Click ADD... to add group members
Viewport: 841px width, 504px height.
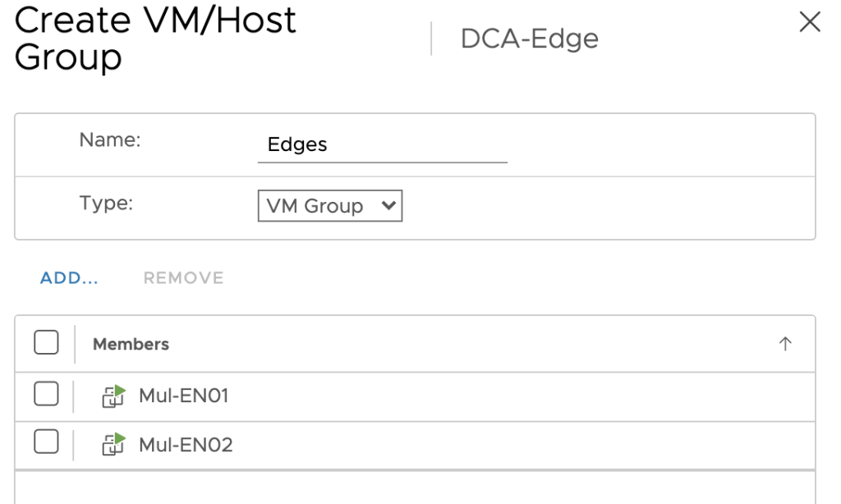click(69, 277)
